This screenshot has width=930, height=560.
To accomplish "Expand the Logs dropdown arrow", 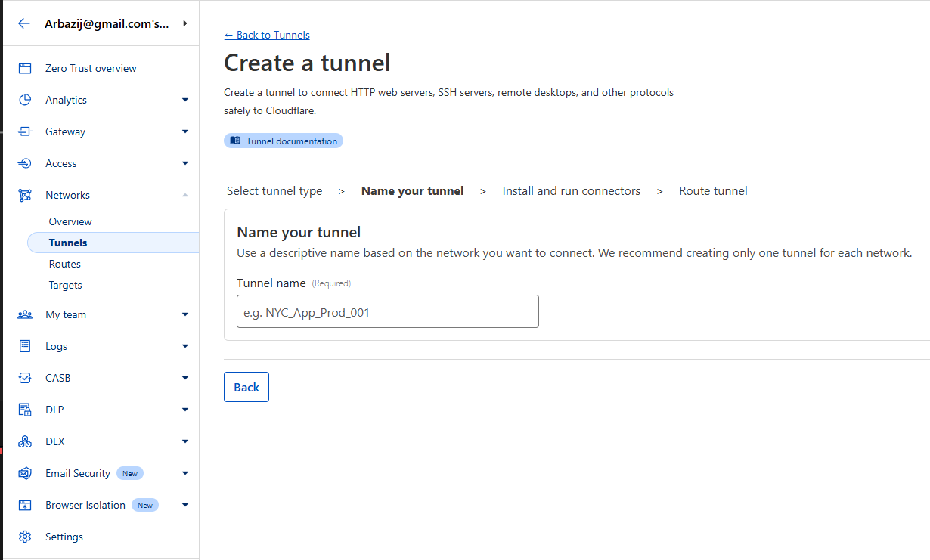I will tap(185, 346).
